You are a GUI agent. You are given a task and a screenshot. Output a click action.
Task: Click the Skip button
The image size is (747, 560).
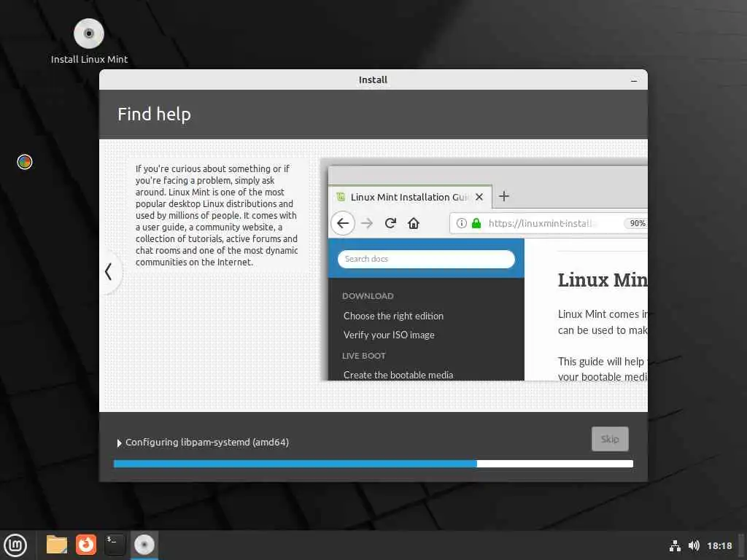pos(610,439)
